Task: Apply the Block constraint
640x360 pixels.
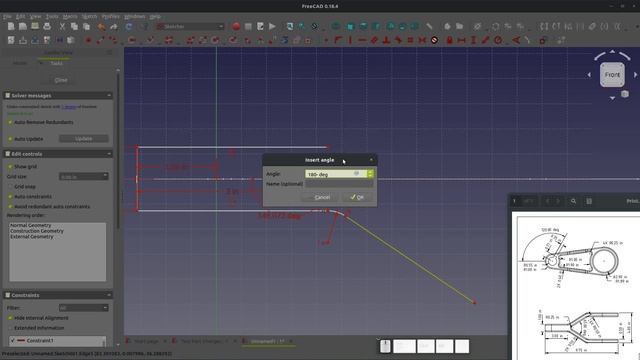Action: pyautogui.click(x=434, y=40)
